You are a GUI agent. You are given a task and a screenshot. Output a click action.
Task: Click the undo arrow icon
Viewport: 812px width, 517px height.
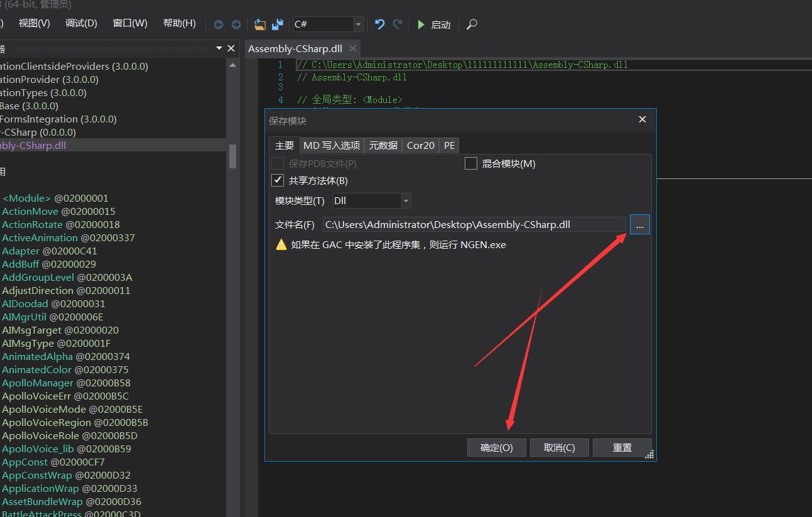coord(379,24)
